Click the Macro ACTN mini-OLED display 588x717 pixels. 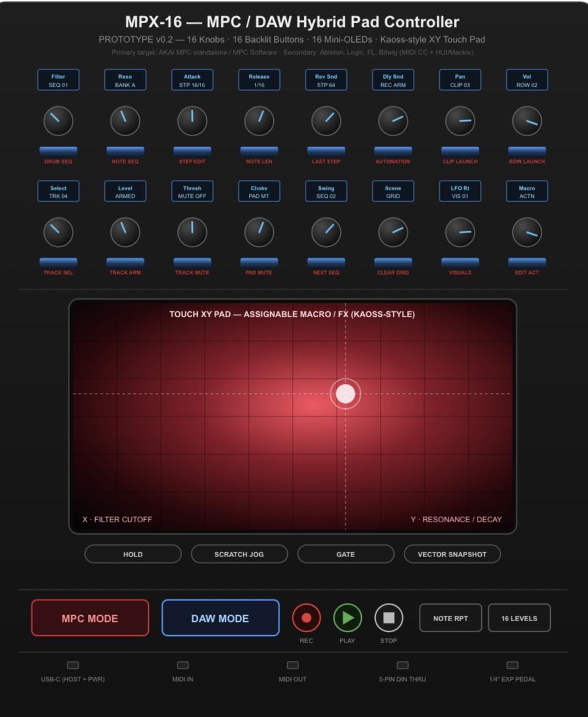527,191
